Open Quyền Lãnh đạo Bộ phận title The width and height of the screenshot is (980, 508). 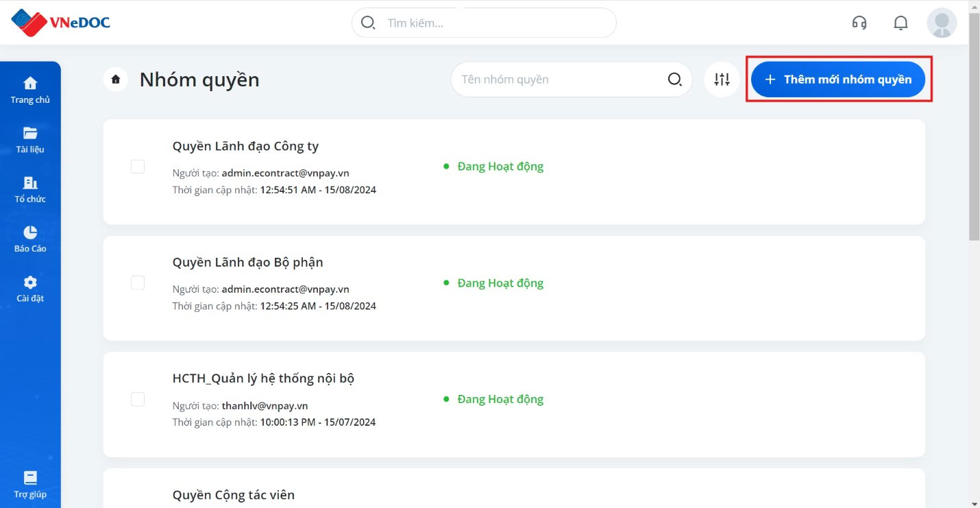tap(247, 262)
